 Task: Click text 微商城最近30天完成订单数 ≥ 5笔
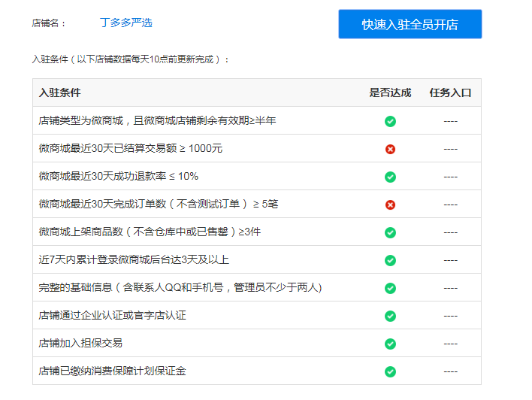coord(158,204)
